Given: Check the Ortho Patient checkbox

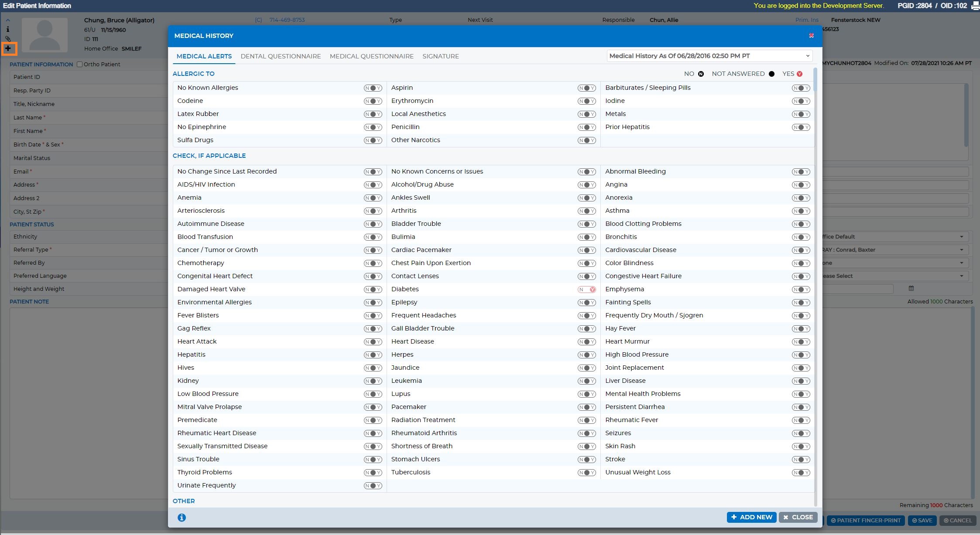Looking at the screenshot, I should pyautogui.click(x=79, y=64).
